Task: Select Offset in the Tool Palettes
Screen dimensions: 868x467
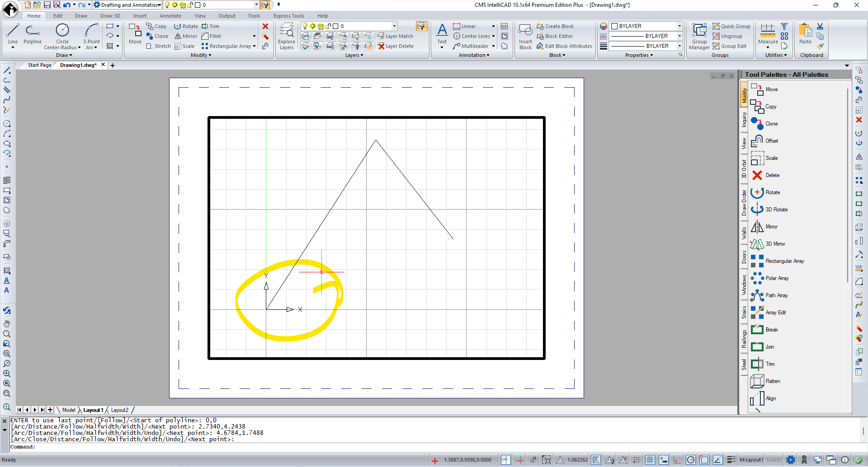Action: 764,141
